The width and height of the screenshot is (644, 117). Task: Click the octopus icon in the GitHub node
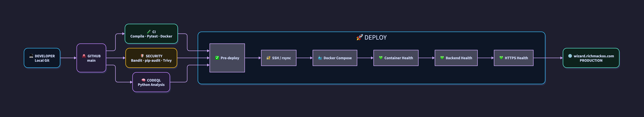[84, 56]
